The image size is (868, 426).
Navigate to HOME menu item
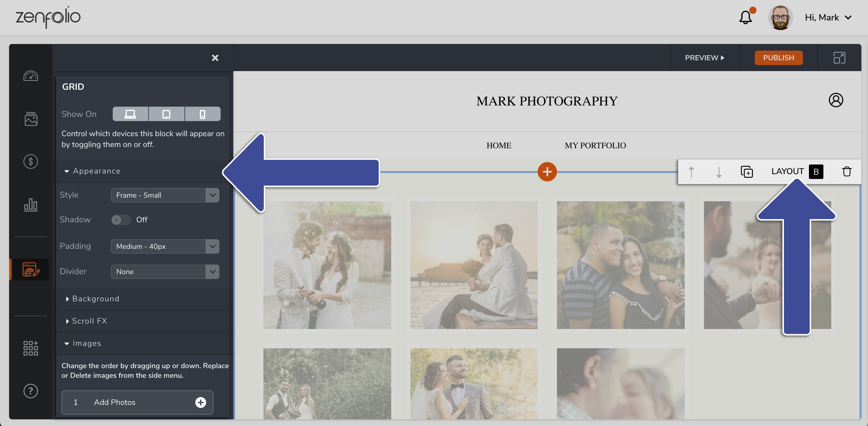499,145
